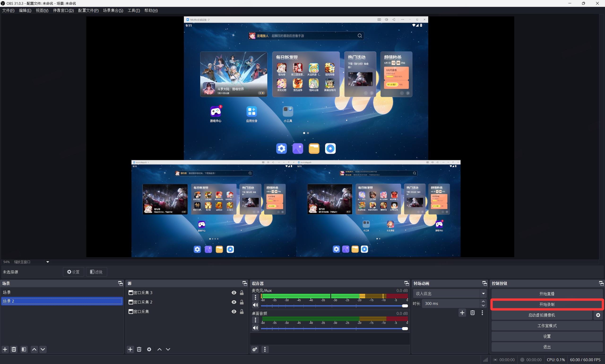Open virtual camera settings gear icon
The width and height of the screenshot is (605, 364).
(x=598, y=315)
